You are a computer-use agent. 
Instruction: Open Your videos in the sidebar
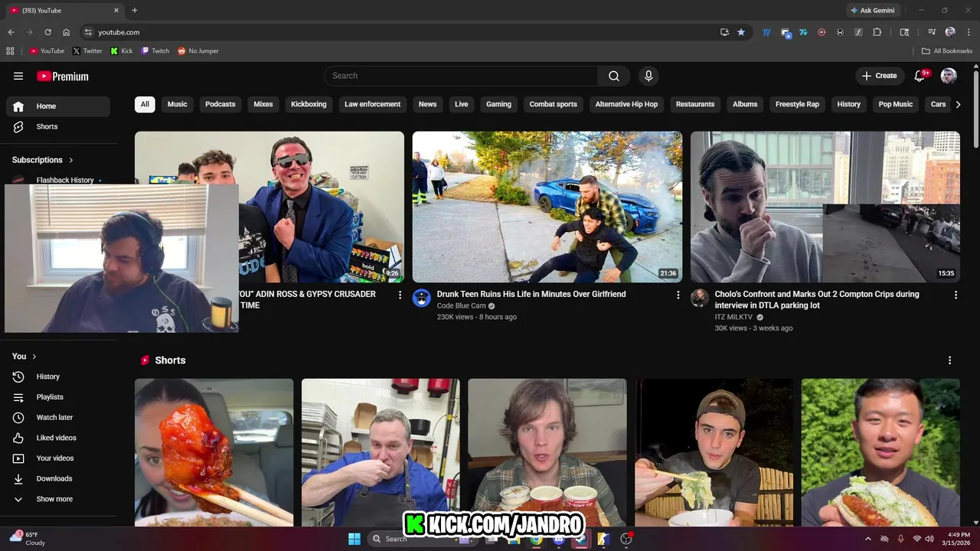(x=58, y=458)
